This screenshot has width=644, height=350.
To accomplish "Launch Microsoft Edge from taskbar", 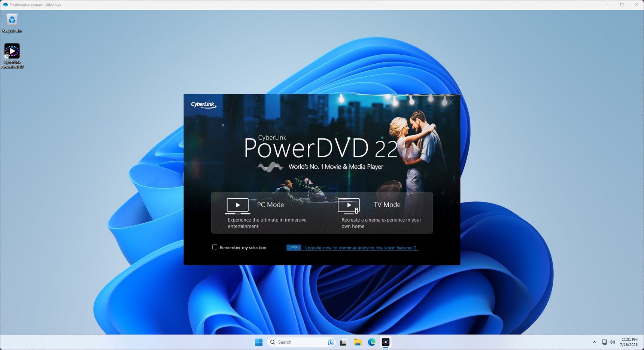I will [x=371, y=342].
